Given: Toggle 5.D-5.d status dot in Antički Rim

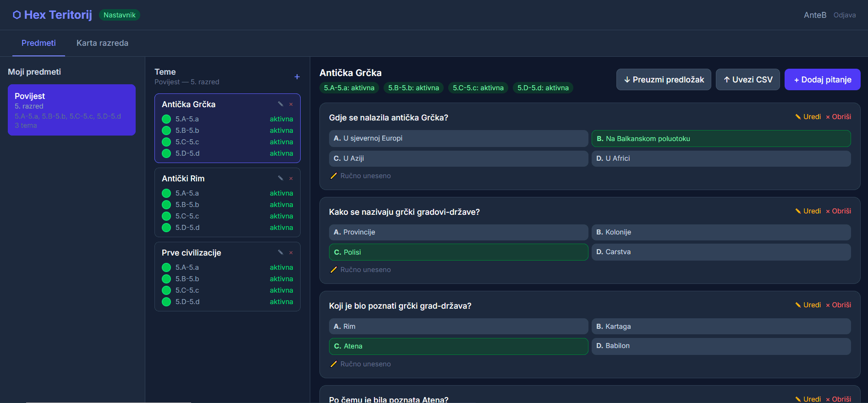Looking at the screenshot, I should (166, 228).
